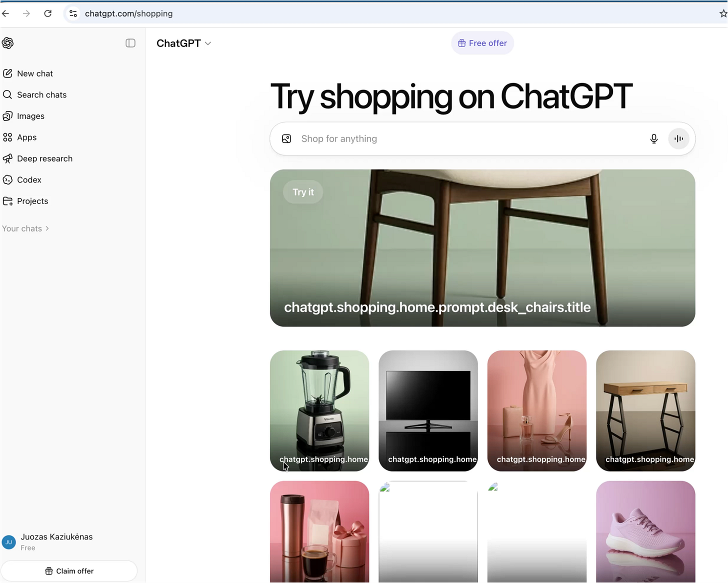Image resolution: width=728 pixels, height=583 pixels.
Task: Click the microphone dictation icon
Action: (x=653, y=138)
